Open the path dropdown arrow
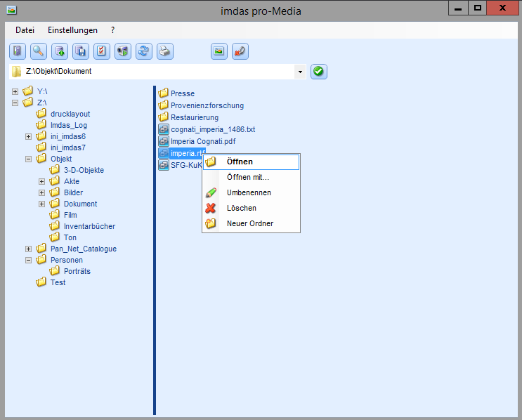The height and width of the screenshot is (420, 522). coord(300,72)
